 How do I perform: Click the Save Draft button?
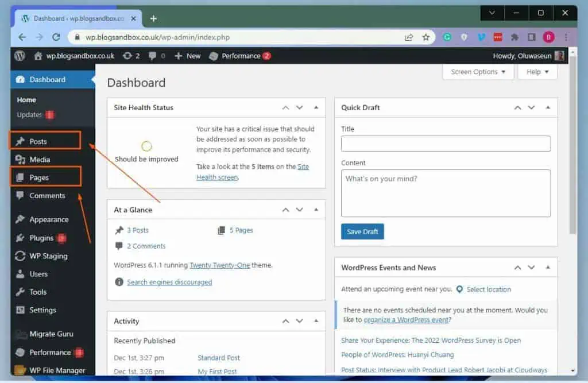(362, 231)
